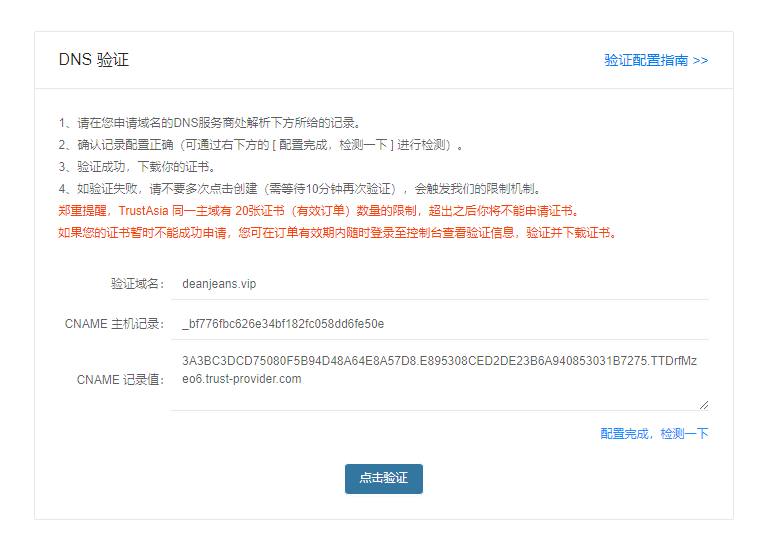Click the step 1 instruction about DNS服务商

212,123
